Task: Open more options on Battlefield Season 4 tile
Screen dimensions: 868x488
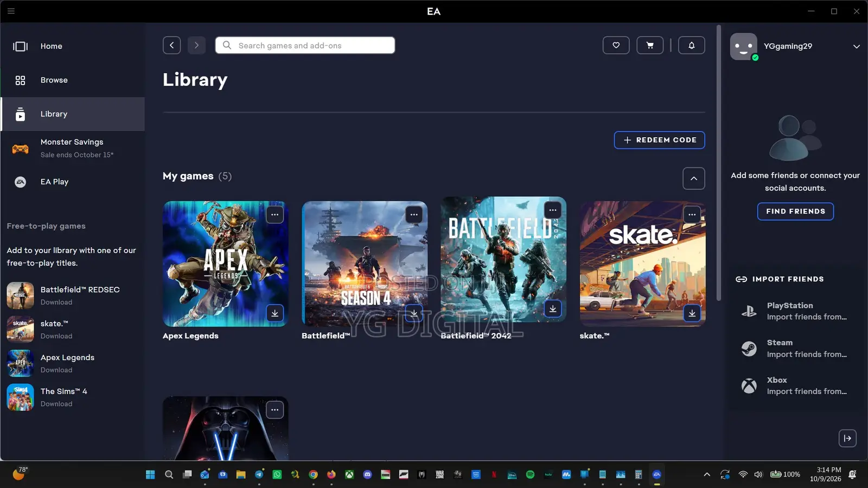Action: tap(414, 215)
